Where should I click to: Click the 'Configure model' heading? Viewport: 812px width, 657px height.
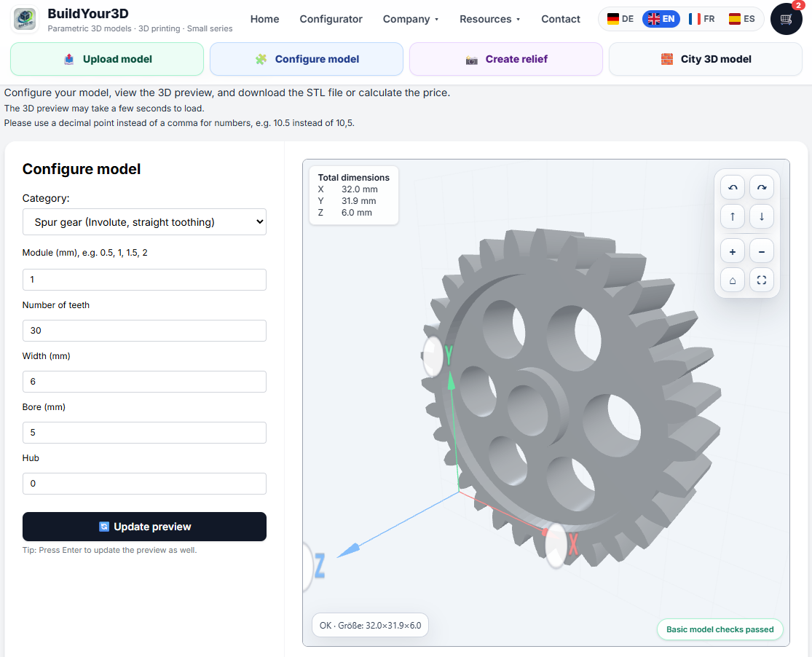coord(82,170)
